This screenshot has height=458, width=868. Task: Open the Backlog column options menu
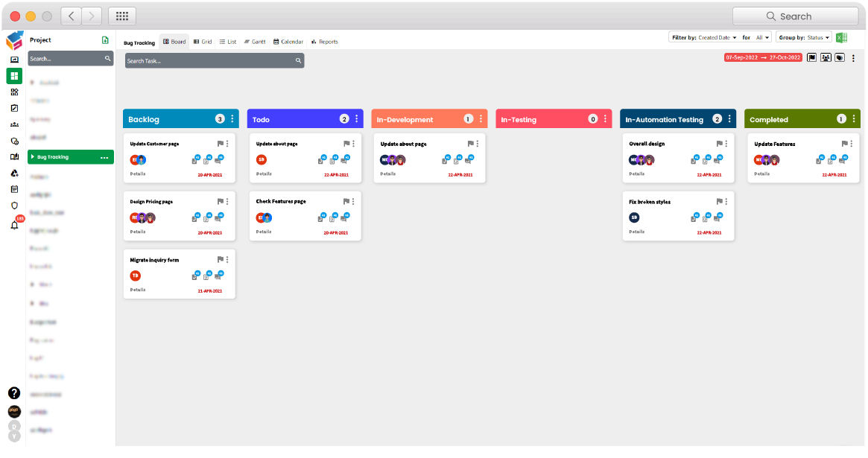pyautogui.click(x=231, y=118)
